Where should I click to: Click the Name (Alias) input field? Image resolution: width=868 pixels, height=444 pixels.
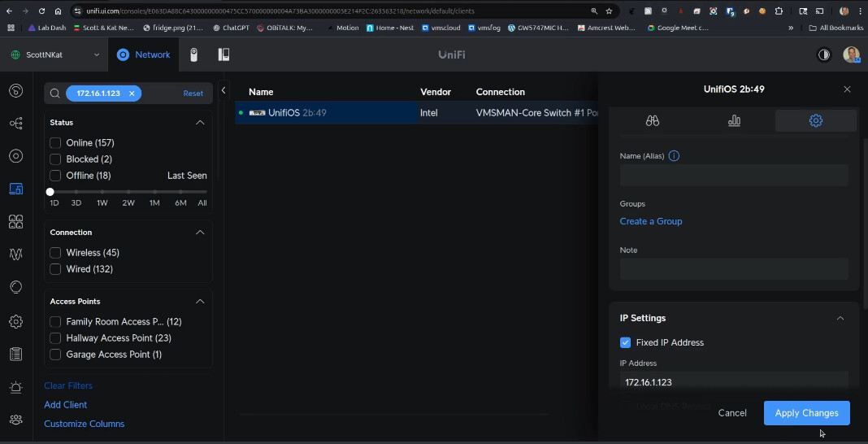[x=734, y=175]
